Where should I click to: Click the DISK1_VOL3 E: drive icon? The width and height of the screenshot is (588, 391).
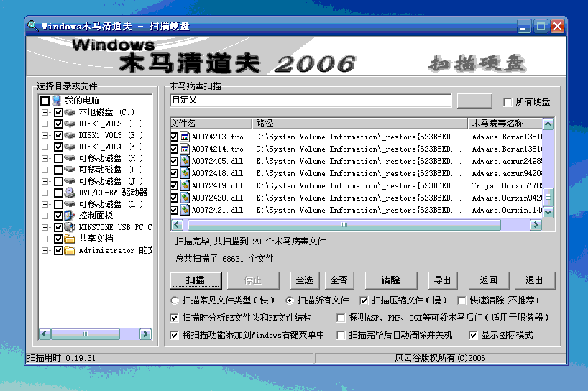click(x=70, y=135)
